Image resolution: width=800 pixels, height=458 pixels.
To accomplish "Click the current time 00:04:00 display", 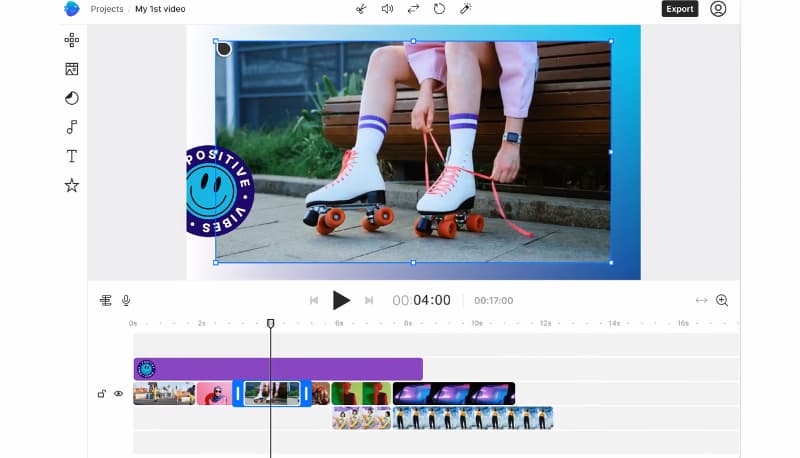I will click(421, 300).
